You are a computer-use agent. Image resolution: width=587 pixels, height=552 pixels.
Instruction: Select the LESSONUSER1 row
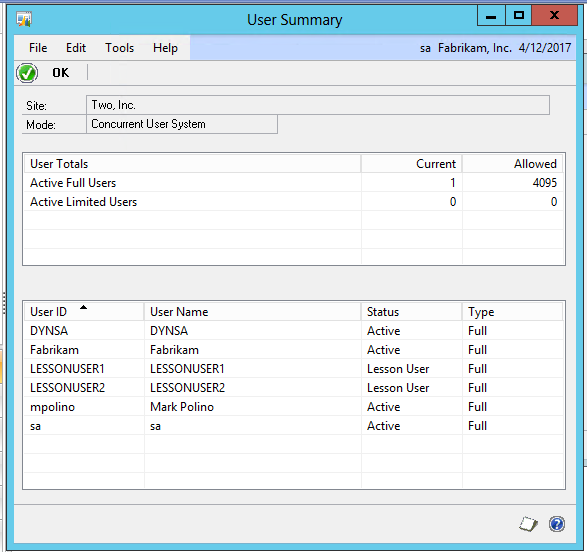294,369
